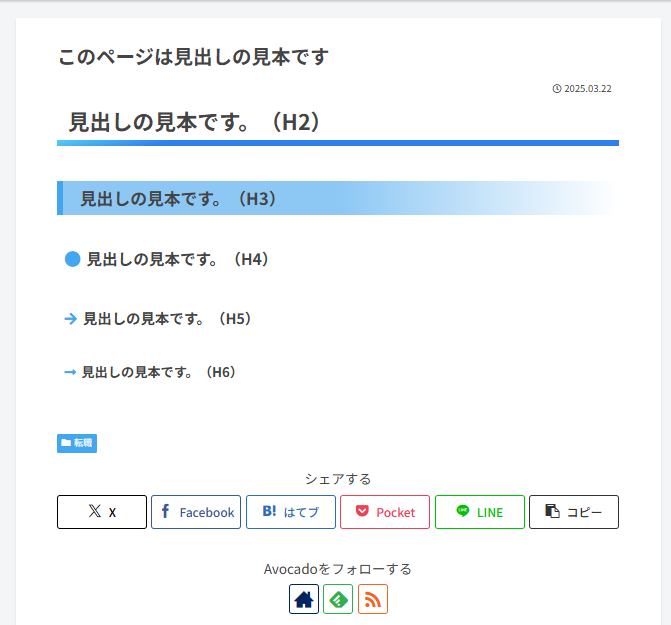Click the H6 heading text
This screenshot has height=625, width=671.
(160, 372)
